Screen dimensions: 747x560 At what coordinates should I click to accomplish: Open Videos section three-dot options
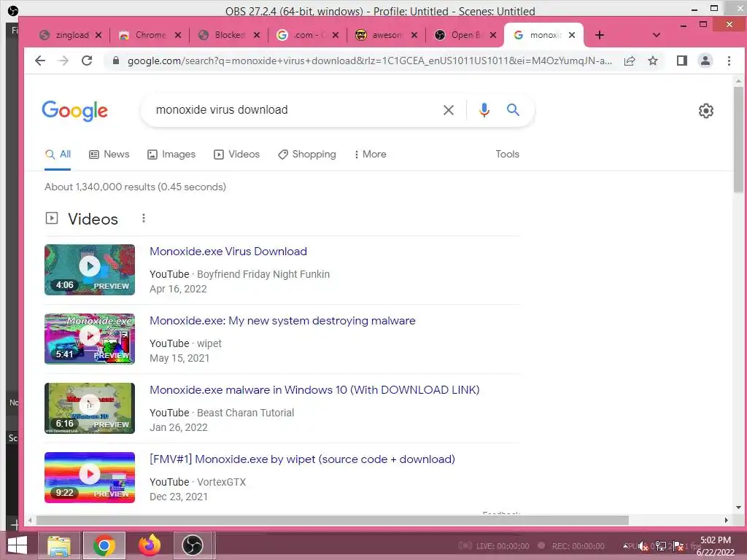coord(144,218)
